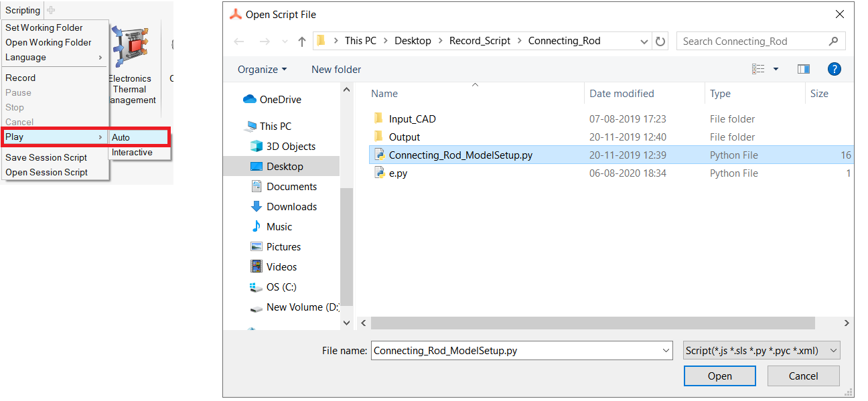The height and width of the screenshot is (401, 868).
Task: Click the search magnifier icon
Action: (833, 42)
